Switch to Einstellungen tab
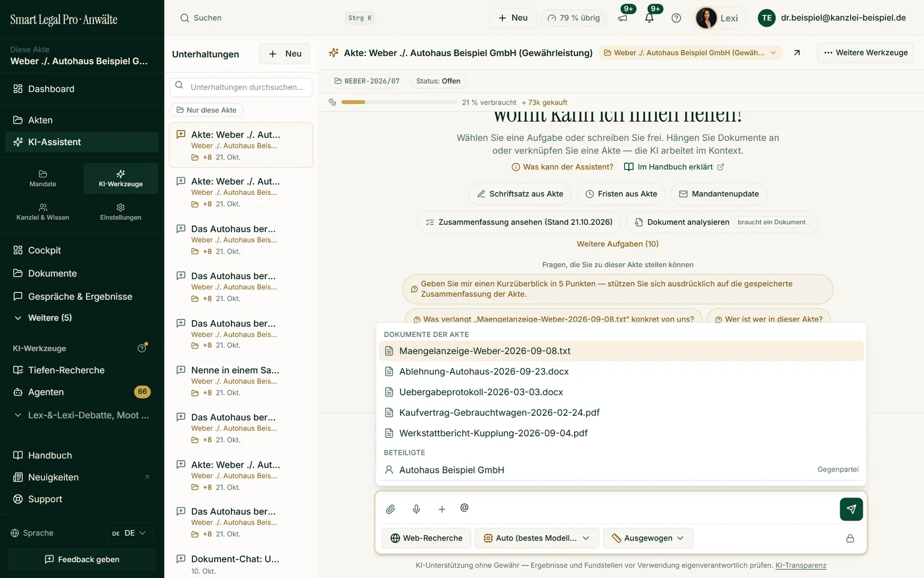Screen dimensions: 924x578 tap(121, 212)
